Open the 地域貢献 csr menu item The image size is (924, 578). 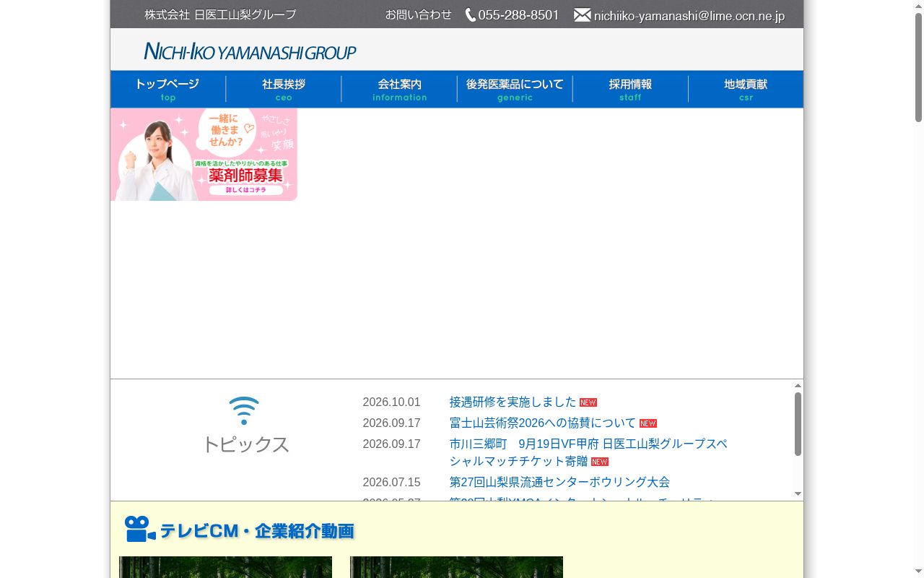pyautogui.click(x=746, y=89)
